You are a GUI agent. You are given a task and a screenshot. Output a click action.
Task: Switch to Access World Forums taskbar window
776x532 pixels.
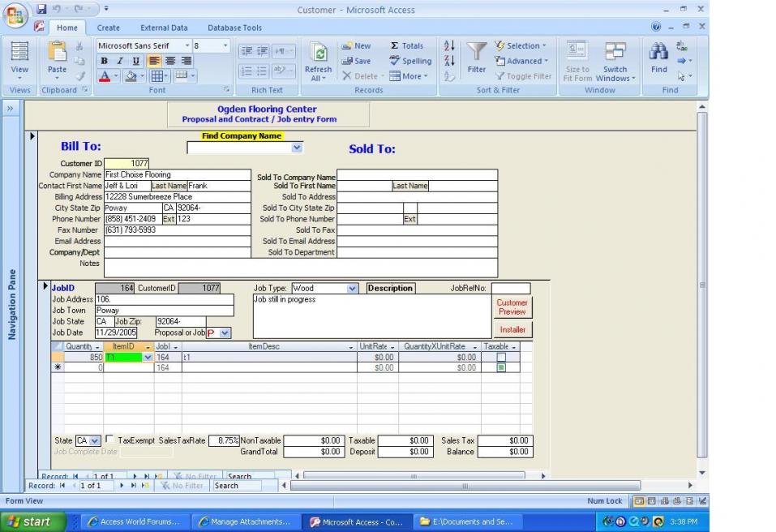click(134, 521)
